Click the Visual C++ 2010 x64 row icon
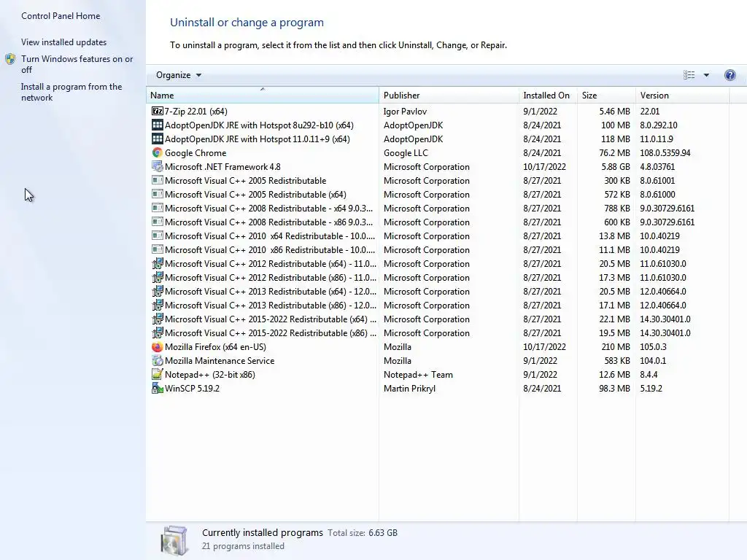The width and height of the screenshot is (747, 560). coord(158,236)
